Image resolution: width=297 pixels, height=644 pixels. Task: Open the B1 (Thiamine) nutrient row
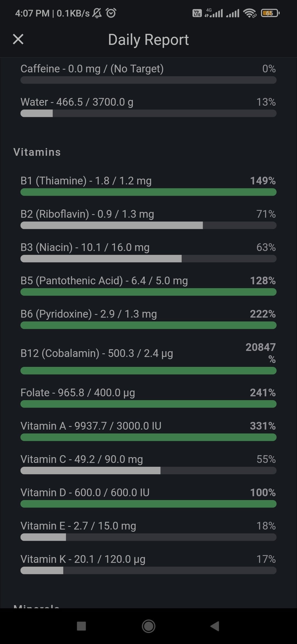coord(148,185)
